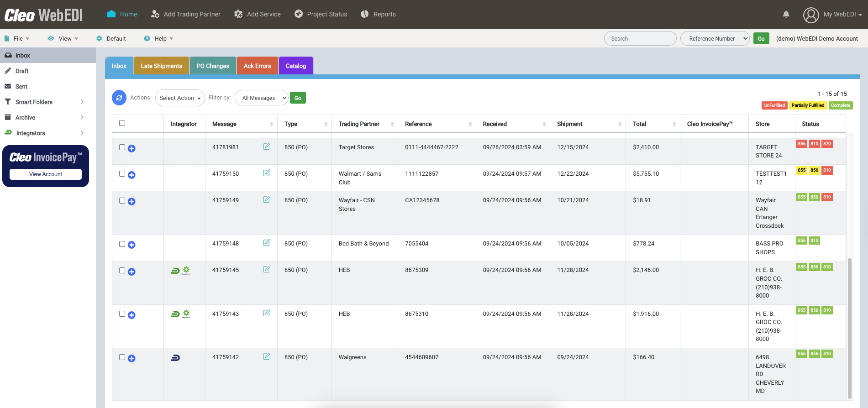This screenshot has width=868, height=408.
Task: Click the table vertical scrollbar
Action: 849,329
